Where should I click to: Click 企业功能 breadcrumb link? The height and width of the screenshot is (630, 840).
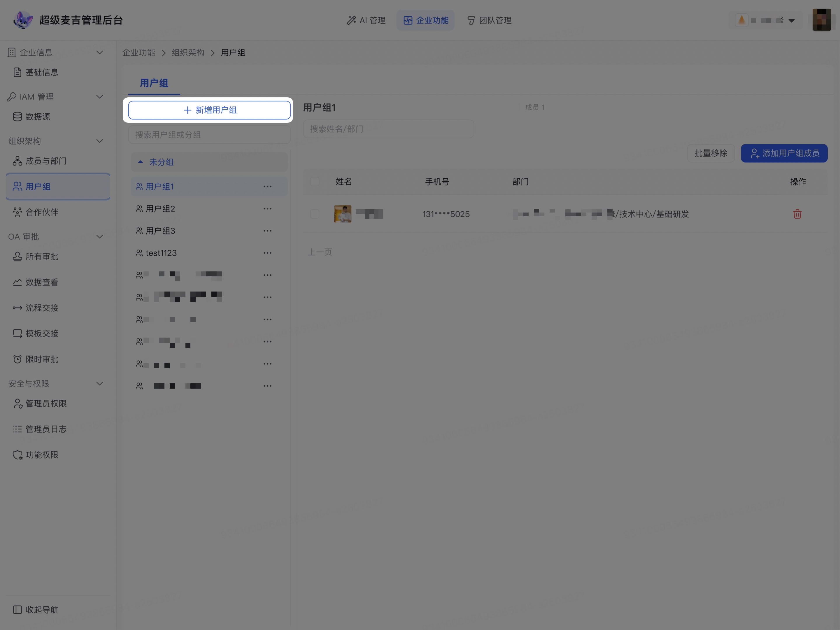(x=138, y=53)
